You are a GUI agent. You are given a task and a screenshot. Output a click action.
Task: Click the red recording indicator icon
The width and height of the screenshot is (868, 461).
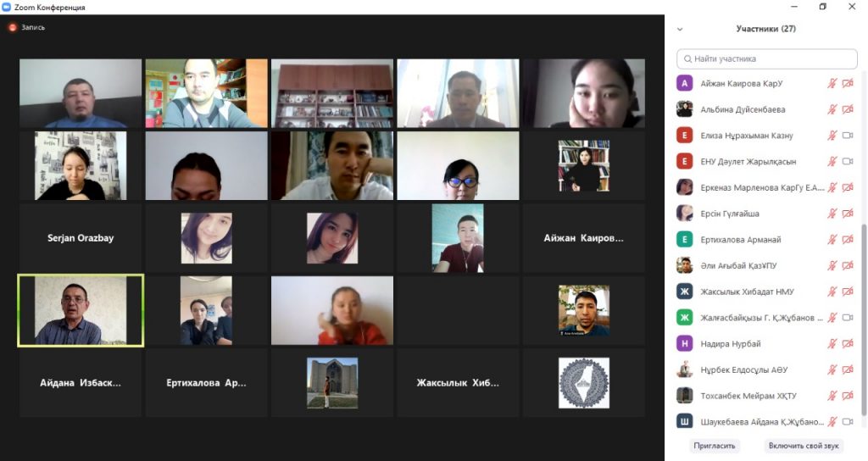pyautogui.click(x=13, y=27)
